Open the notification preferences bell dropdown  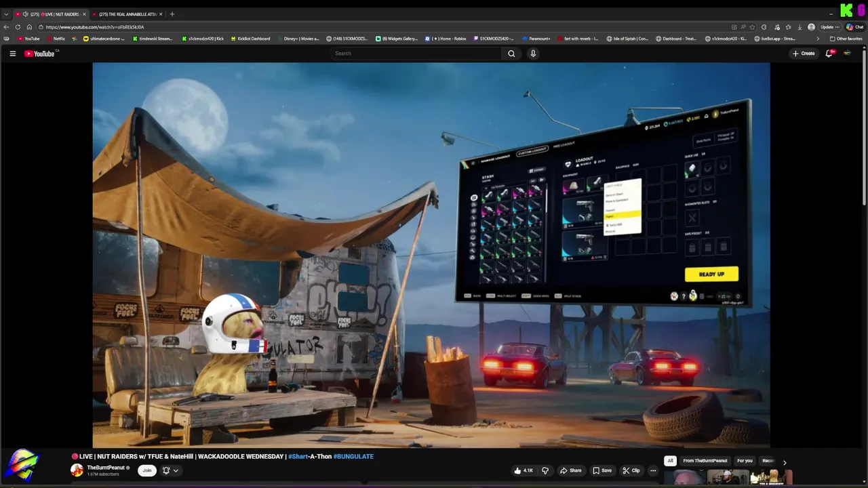click(170, 470)
